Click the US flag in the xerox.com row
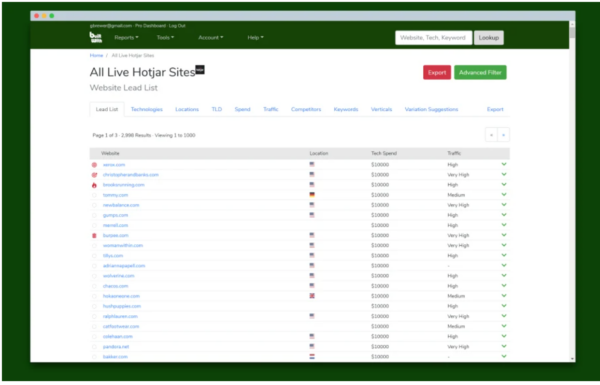600x385 pixels. pyautogui.click(x=312, y=164)
